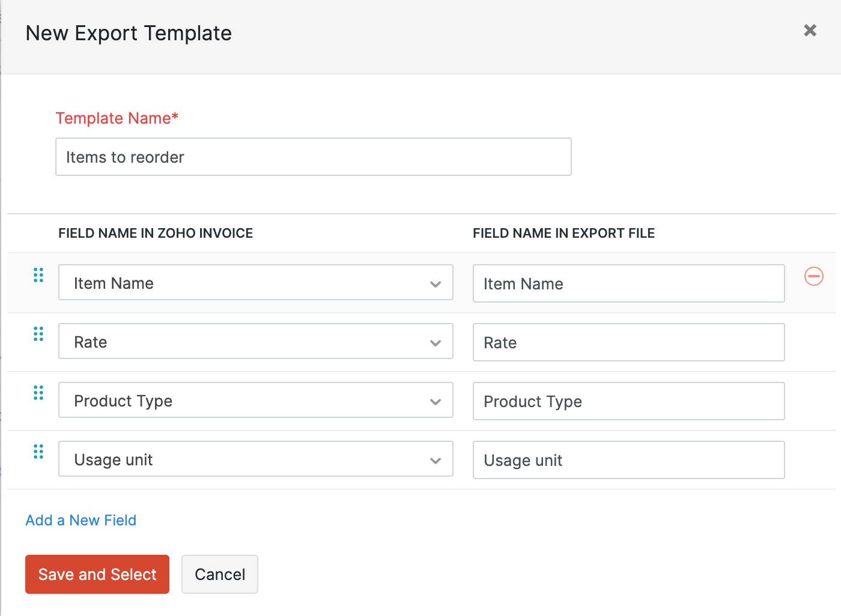Close the New Export Template dialog
This screenshot has width=841, height=616.
pyautogui.click(x=810, y=31)
